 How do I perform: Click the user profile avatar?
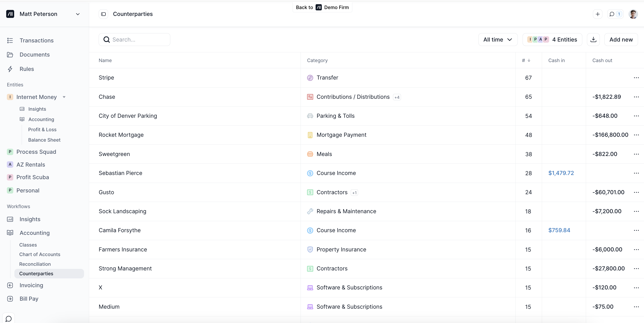633,14
